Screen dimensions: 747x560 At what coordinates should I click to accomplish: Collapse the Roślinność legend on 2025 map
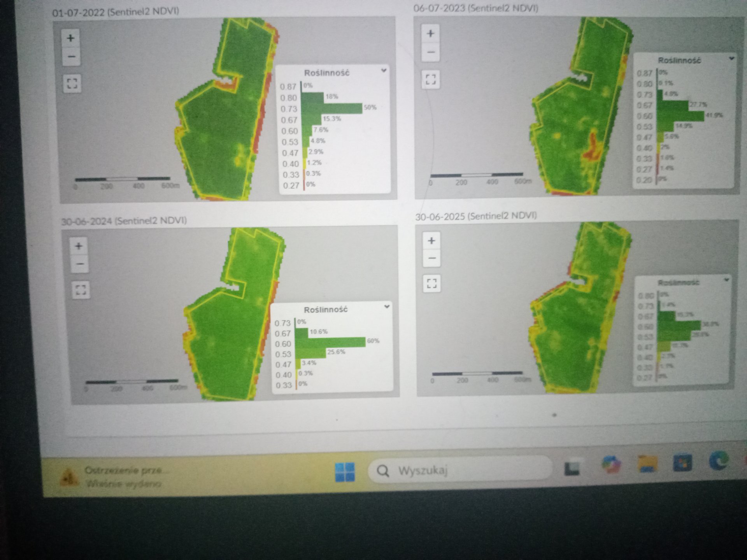coord(726,280)
